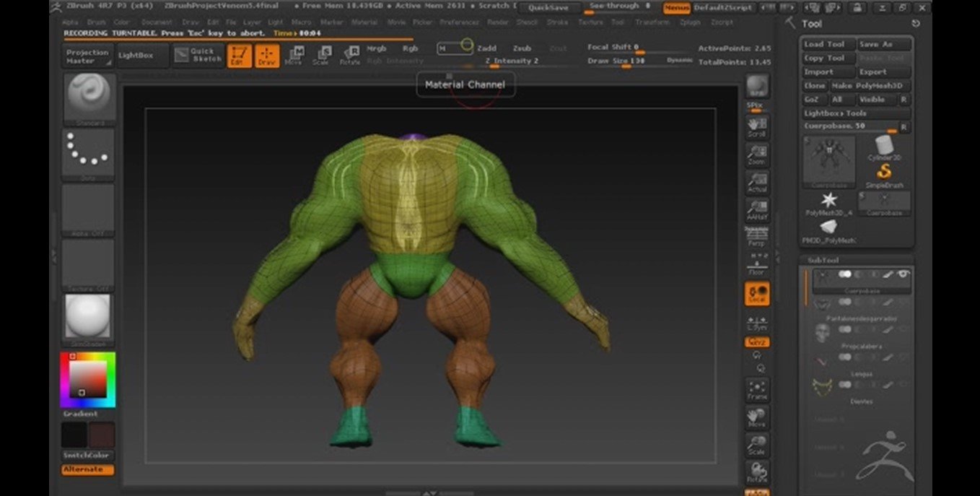The image size is (980, 496).
Task: Open the SkinShade material sphere selector
Action: pyautogui.click(x=88, y=318)
